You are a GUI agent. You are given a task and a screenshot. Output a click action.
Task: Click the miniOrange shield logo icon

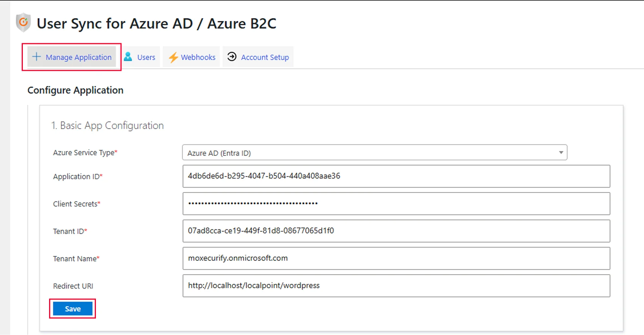click(x=23, y=22)
